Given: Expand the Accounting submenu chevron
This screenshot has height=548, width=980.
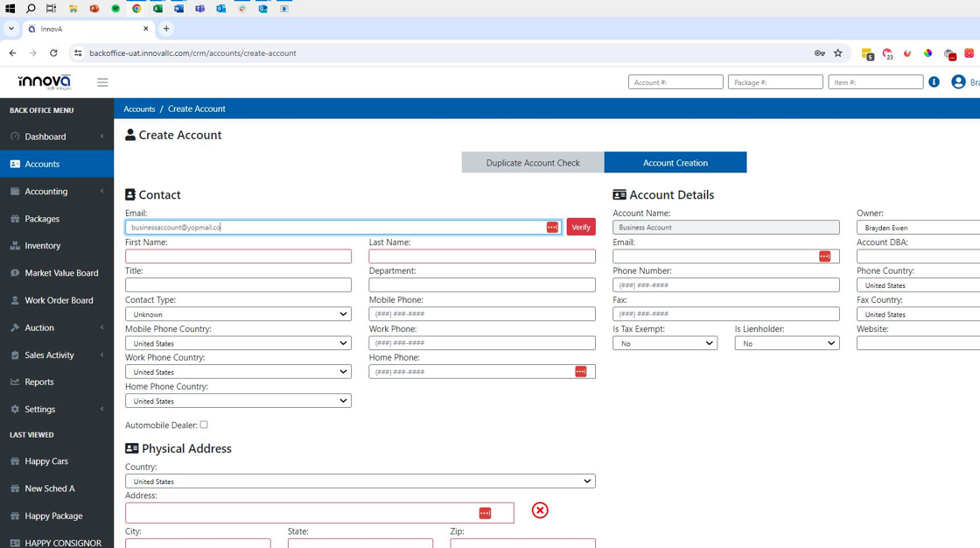Looking at the screenshot, I should pos(101,192).
